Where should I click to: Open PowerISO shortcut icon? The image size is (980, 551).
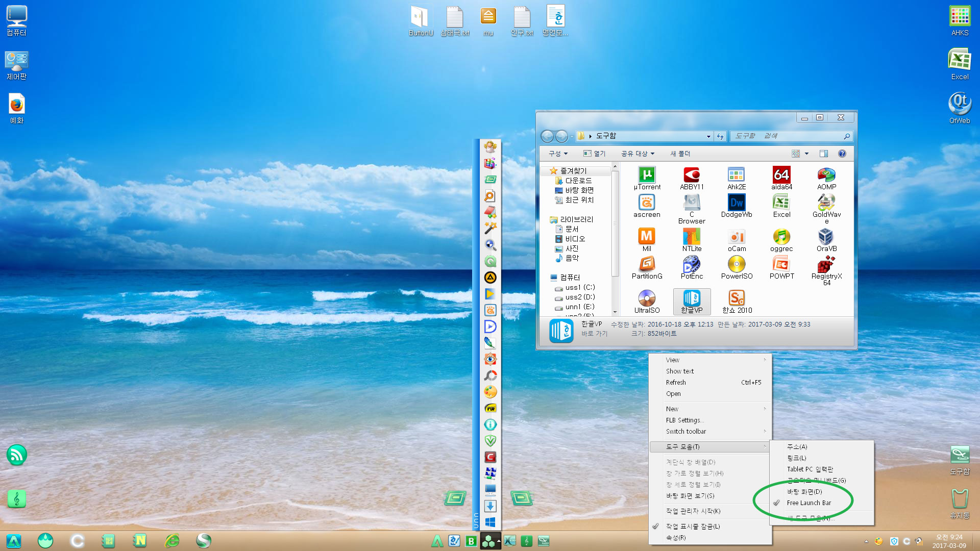737,268
